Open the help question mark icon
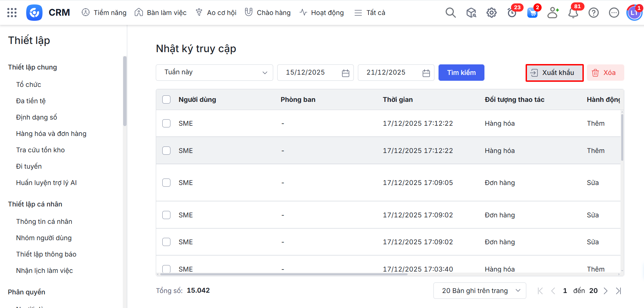The height and width of the screenshot is (308, 644). tap(594, 13)
